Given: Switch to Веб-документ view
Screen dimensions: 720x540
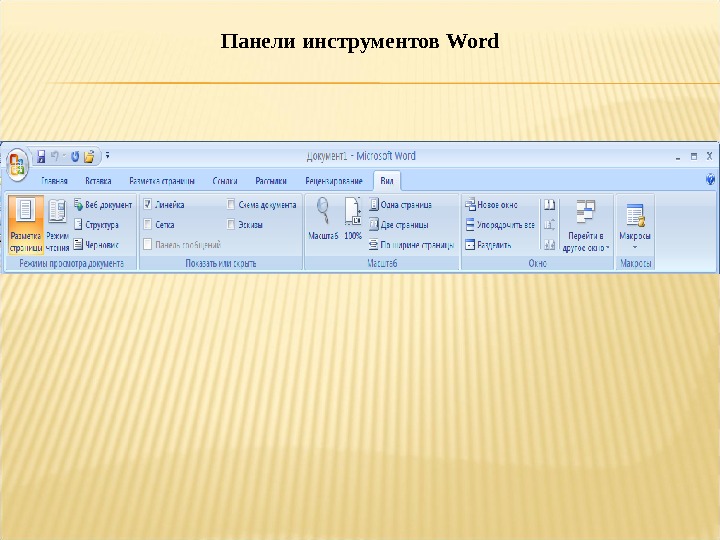Looking at the screenshot, I should [x=103, y=205].
